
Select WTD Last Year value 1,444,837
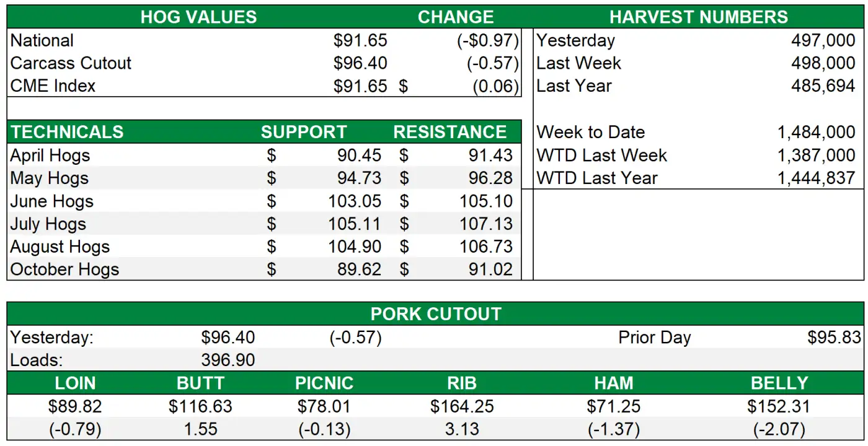pyautogui.click(x=816, y=178)
